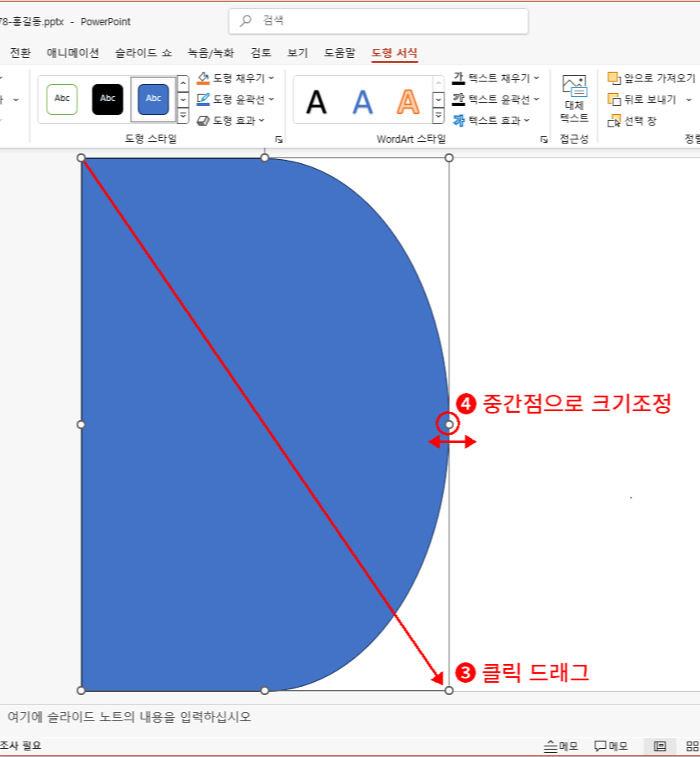Switch to the 슬라이드 쇼 tab
The image size is (700, 757).
(x=144, y=53)
